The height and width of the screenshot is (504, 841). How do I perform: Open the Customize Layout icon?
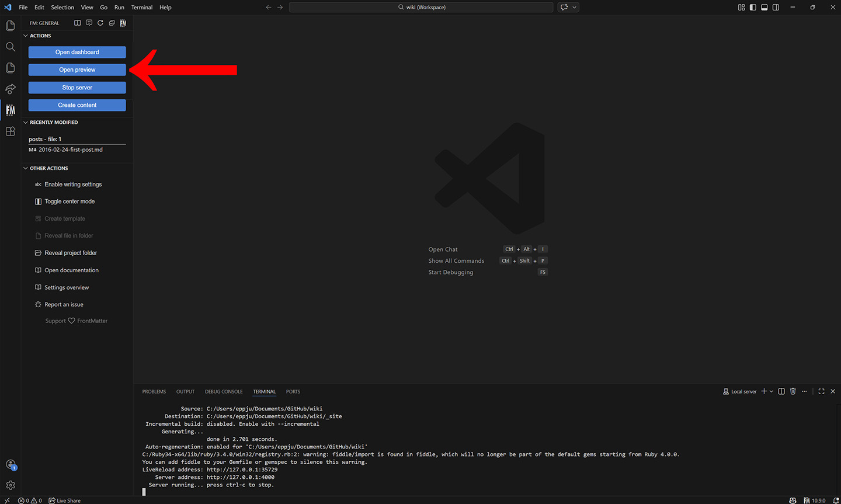[x=741, y=7]
